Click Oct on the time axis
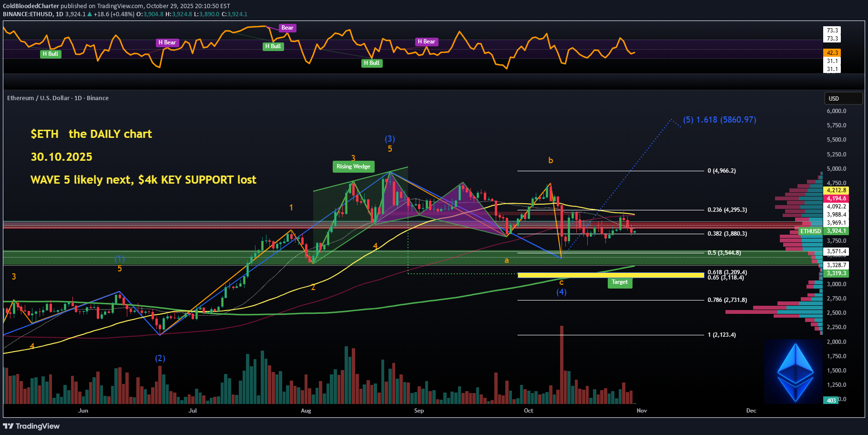The width and height of the screenshot is (868, 435). tap(528, 411)
